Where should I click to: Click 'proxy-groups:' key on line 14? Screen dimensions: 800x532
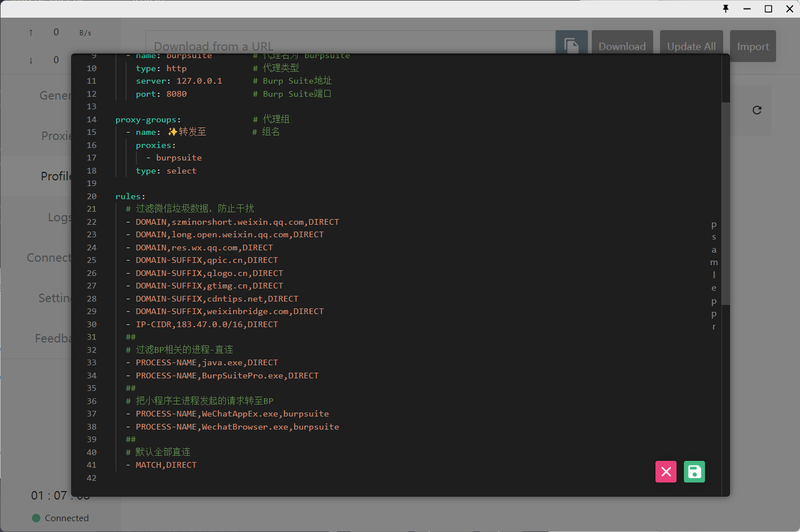[148, 119]
